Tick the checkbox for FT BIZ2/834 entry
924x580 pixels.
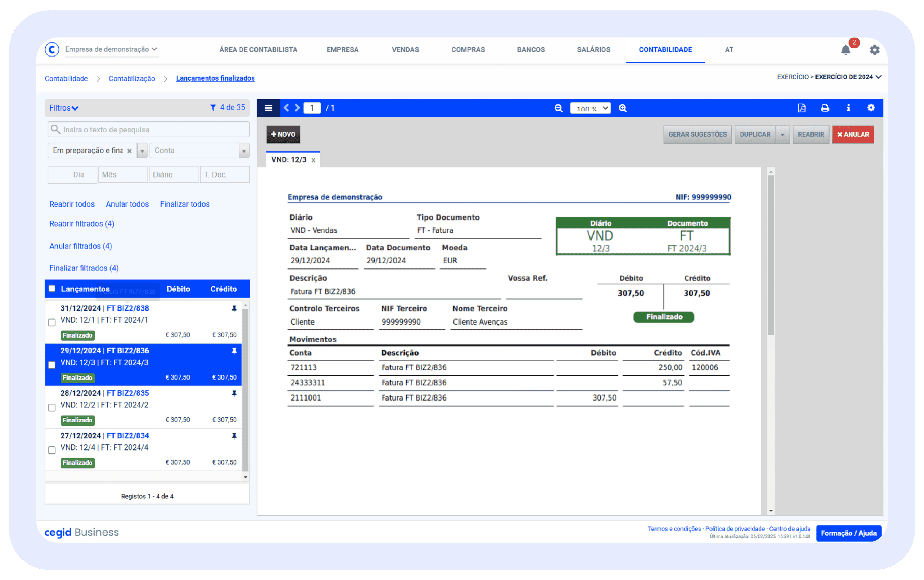click(52, 450)
